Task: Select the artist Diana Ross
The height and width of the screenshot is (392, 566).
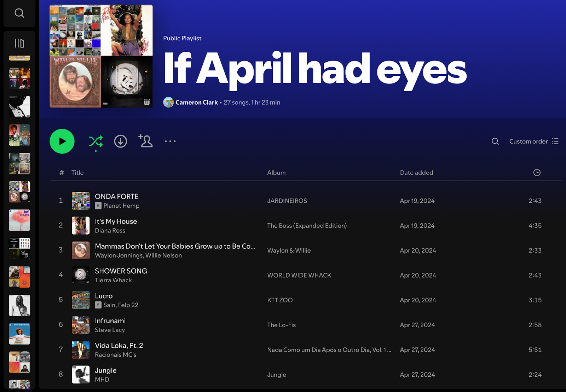Action: (110, 230)
